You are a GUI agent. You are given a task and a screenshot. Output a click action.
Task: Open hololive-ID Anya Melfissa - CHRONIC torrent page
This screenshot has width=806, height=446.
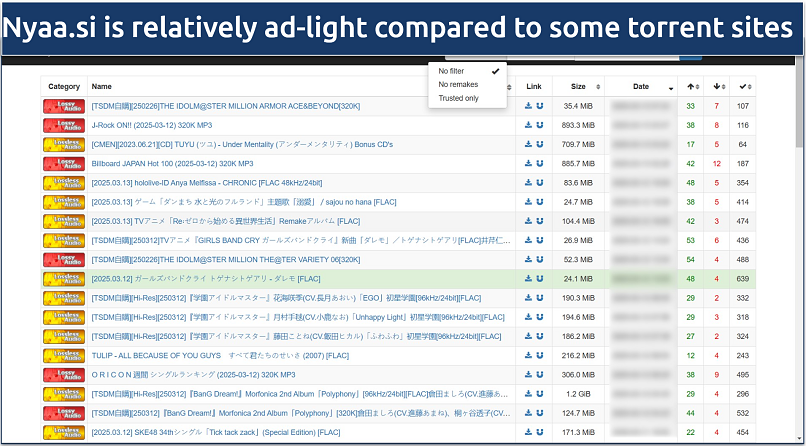click(x=207, y=183)
